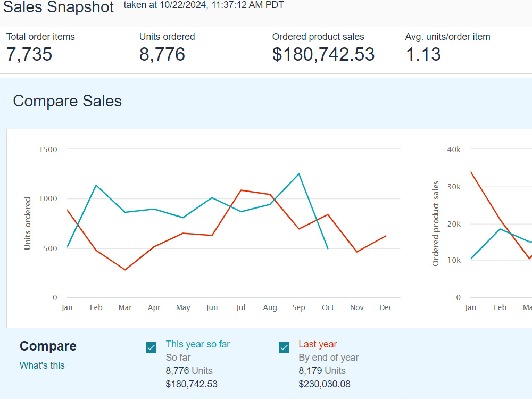Screen dimensions: 532x399
Task: Click the Oct endpoint of teal line
Action: [328, 248]
